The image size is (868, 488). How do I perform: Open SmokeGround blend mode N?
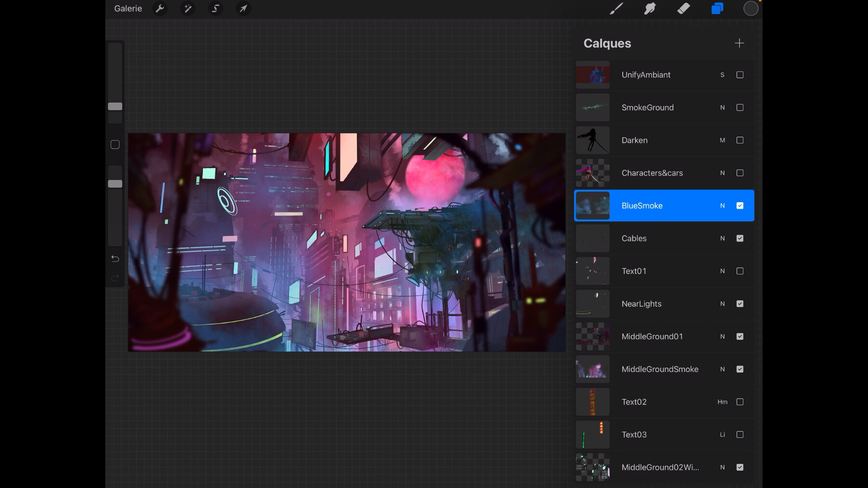(722, 107)
